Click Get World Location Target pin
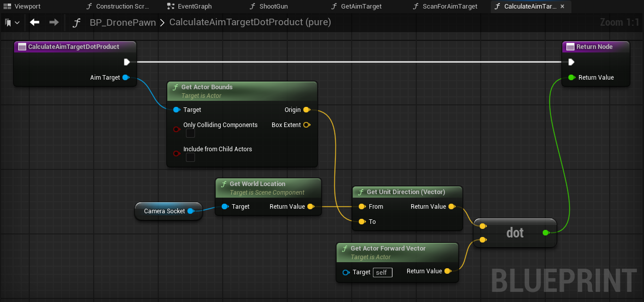 coord(225,206)
